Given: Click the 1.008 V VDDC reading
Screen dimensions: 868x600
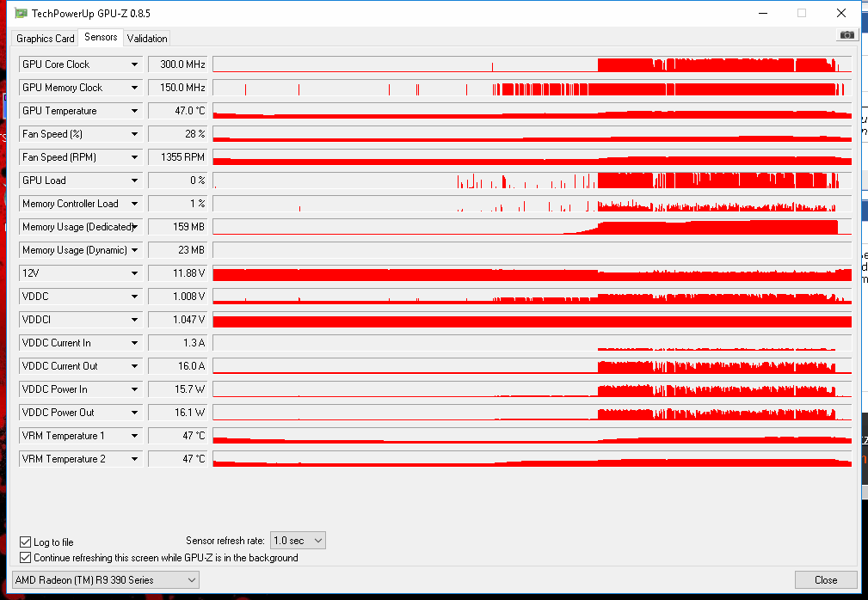Looking at the screenshot, I should point(178,297).
